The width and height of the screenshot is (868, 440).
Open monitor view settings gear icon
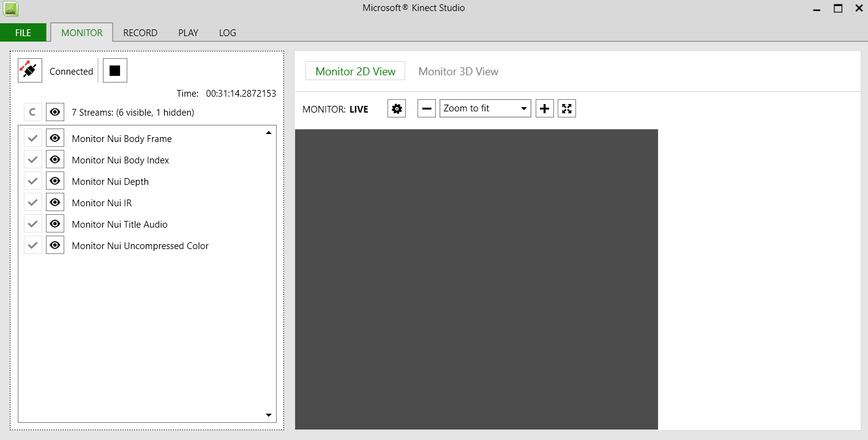pyautogui.click(x=397, y=108)
